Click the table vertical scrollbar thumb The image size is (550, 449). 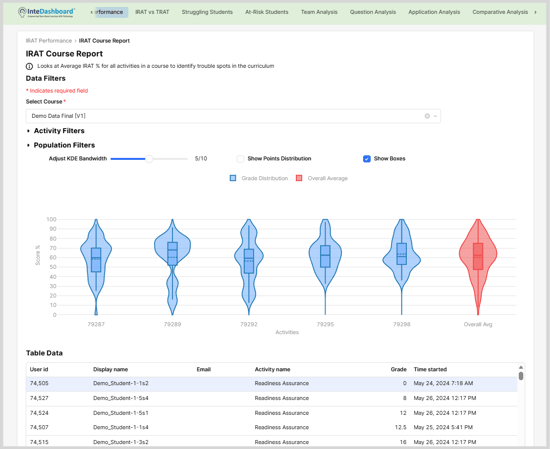point(521,376)
